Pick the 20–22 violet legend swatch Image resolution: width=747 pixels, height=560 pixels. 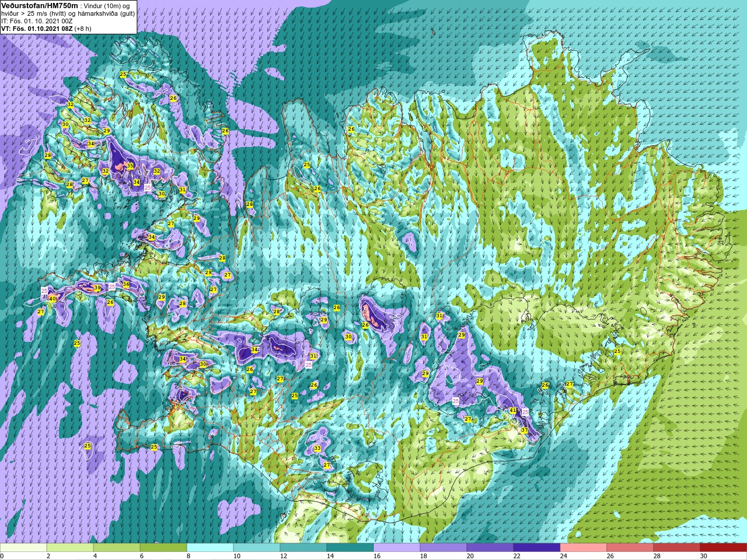(x=490, y=548)
